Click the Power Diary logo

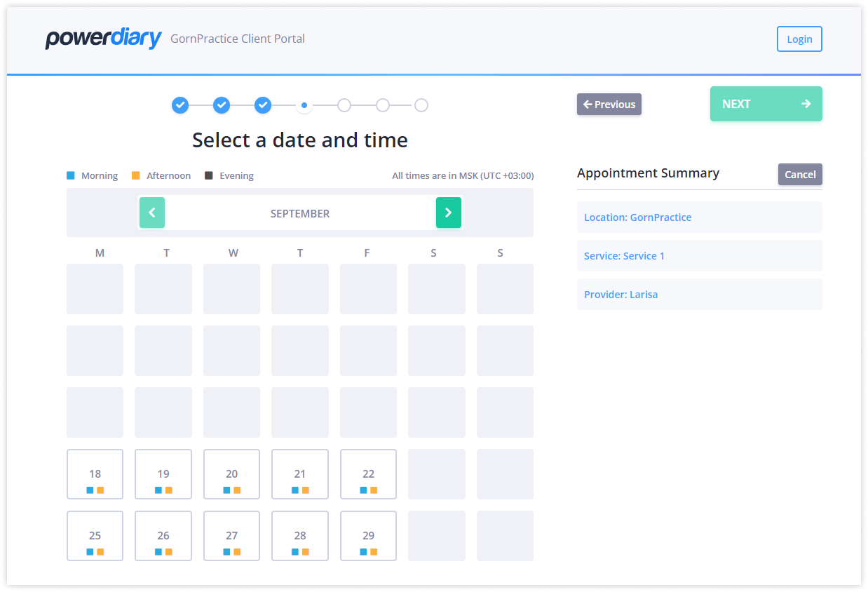(104, 39)
